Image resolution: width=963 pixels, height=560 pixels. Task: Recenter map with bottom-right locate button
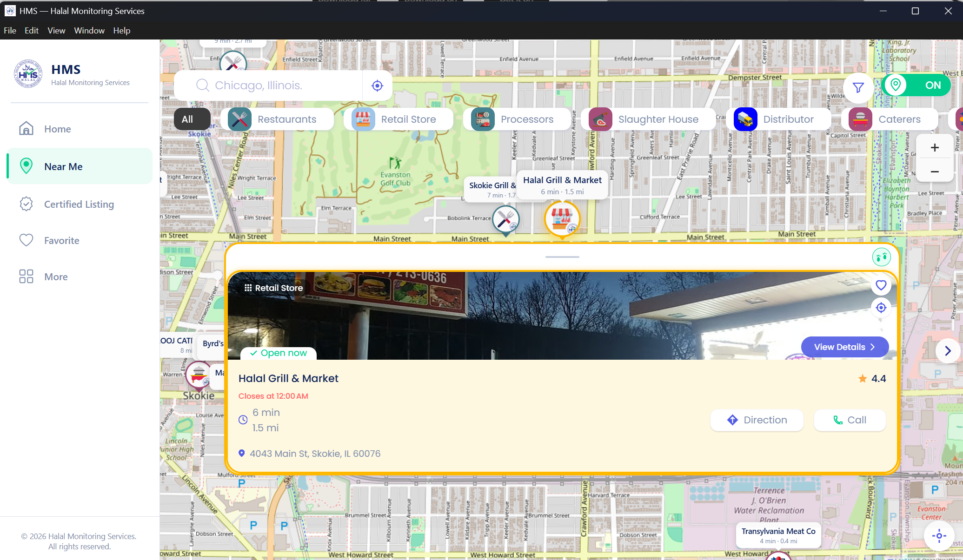[939, 536]
